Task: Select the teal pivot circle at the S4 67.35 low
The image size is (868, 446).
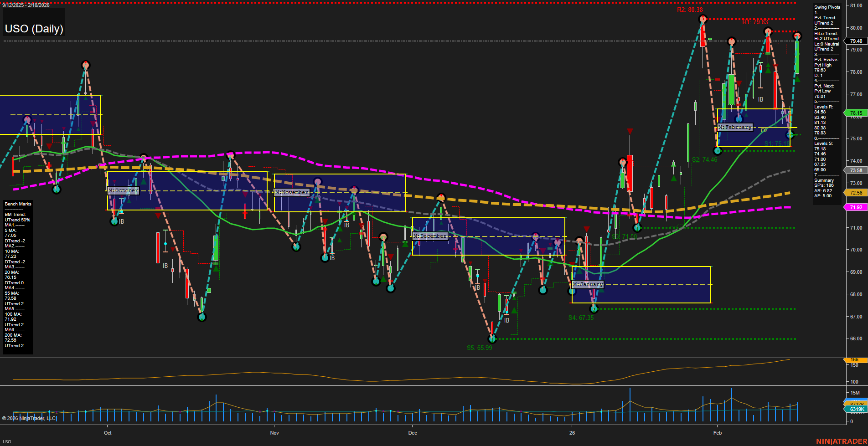Action: point(593,308)
